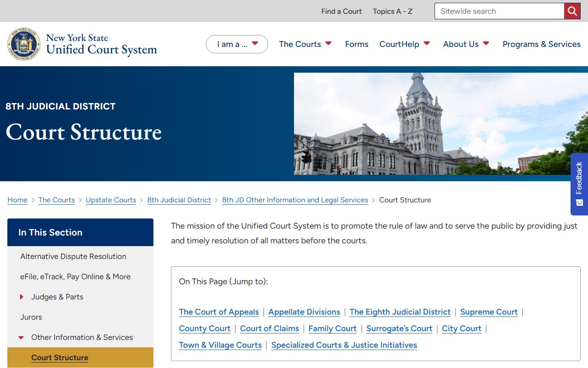
Task: Click Find a Court in top bar
Action: pyautogui.click(x=341, y=11)
